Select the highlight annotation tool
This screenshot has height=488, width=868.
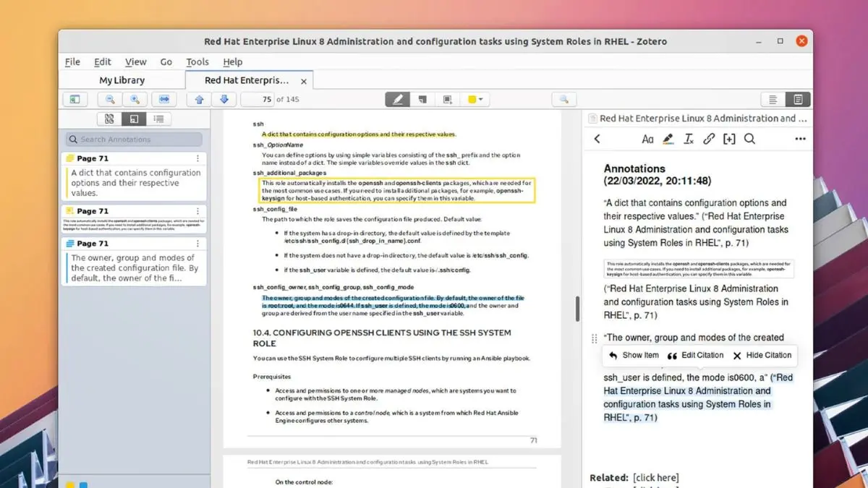pyautogui.click(x=397, y=99)
